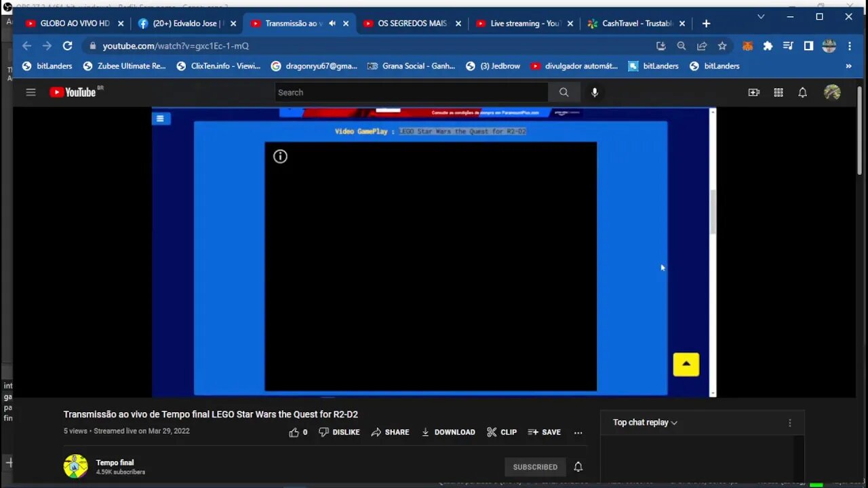The image size is (868, 488).
Task: Open Zubee Ultimate bookmark
Action: pyautogui.click(x=124, y=66)
